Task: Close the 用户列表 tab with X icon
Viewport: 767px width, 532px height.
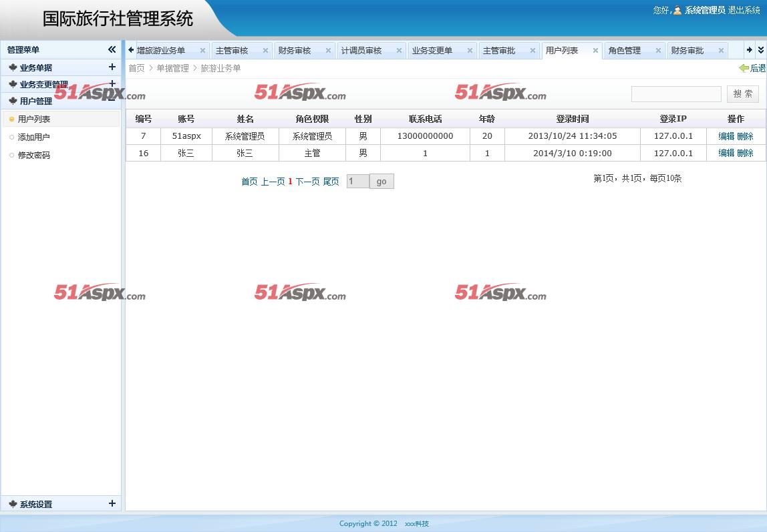Action: click(x=595, y=51)
